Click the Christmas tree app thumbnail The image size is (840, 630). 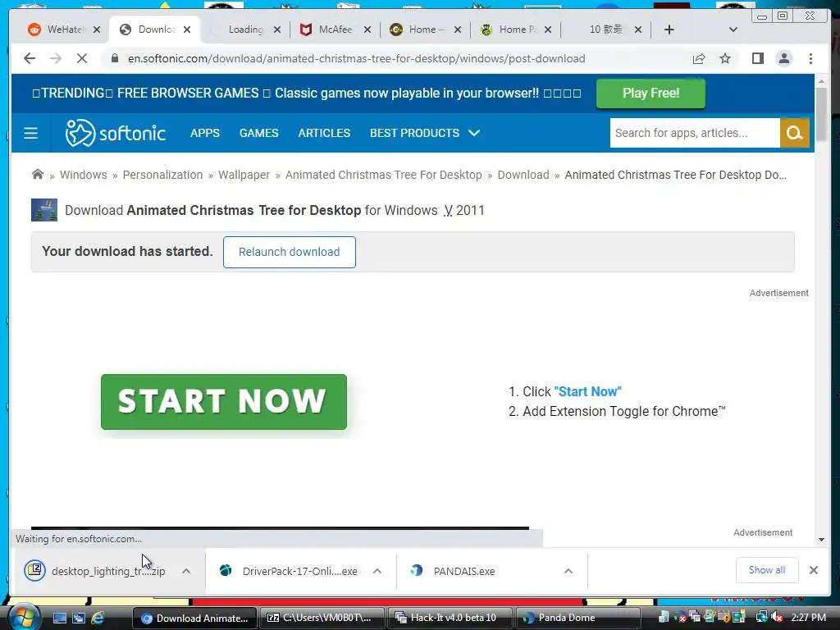(x=44, y=210)
